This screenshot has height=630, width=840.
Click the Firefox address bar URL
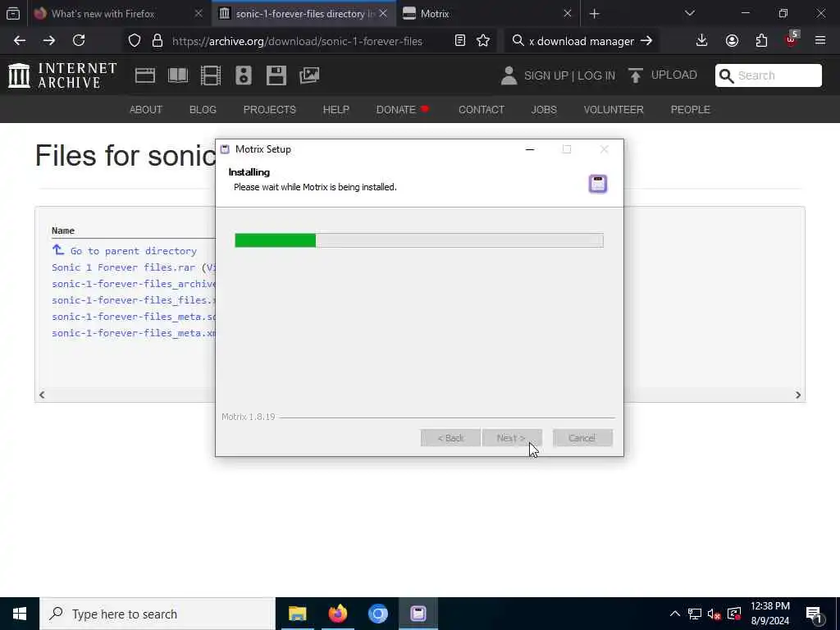tap(297, 41)
